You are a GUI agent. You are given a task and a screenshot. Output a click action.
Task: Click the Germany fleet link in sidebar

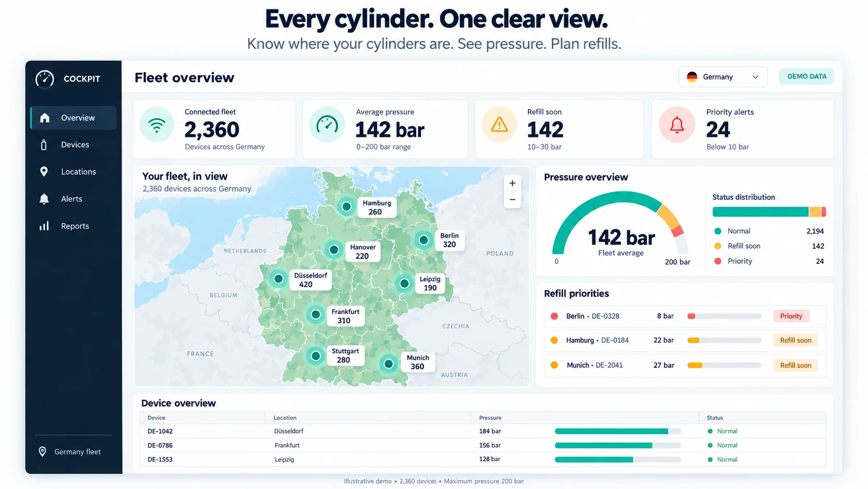70,452
